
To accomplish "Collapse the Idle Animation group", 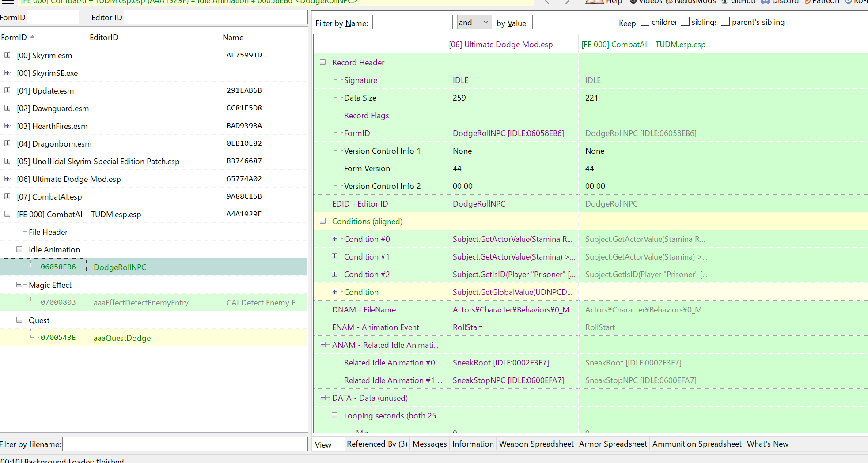I will pyautogui.click(x=19, y=249).
